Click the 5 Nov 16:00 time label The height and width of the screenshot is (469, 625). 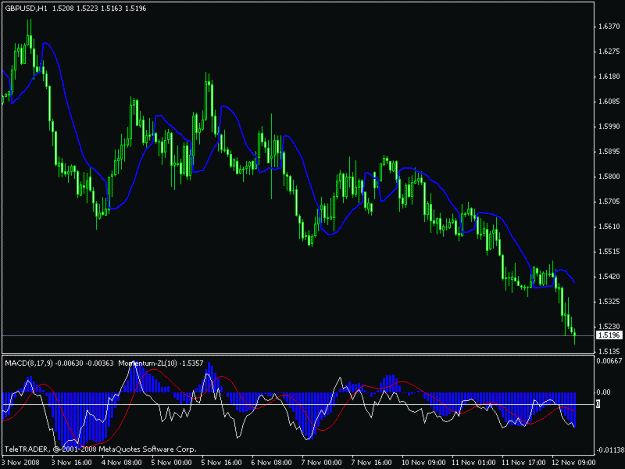pos(221,463)
